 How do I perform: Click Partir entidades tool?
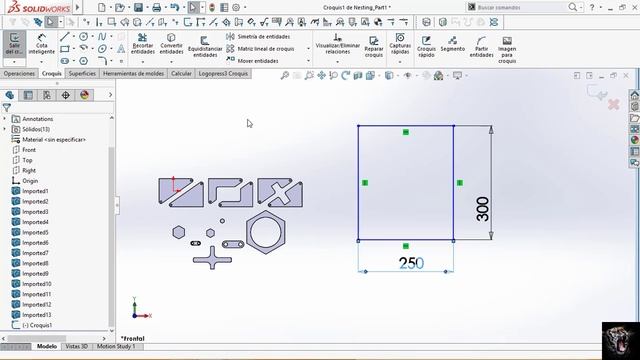click(x=481, y=46)
